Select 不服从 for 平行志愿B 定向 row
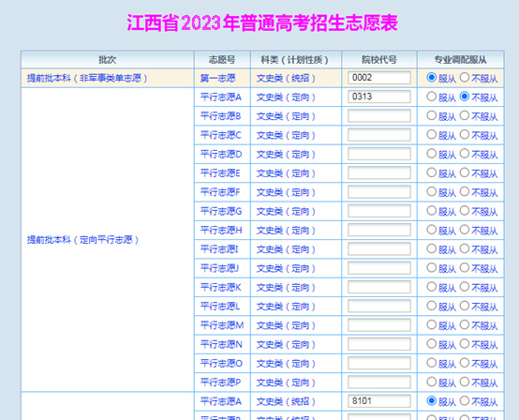The image size is (519, 420). point(465,115)
